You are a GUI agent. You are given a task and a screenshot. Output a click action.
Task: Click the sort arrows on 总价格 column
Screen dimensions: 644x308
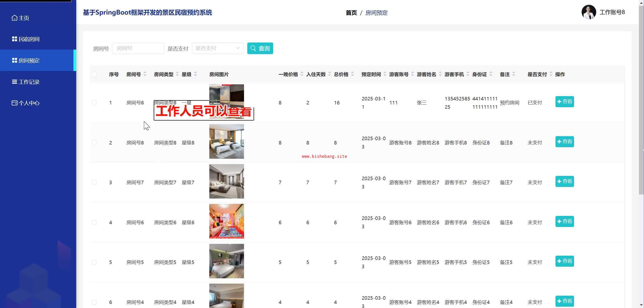[x=352, y=74]
